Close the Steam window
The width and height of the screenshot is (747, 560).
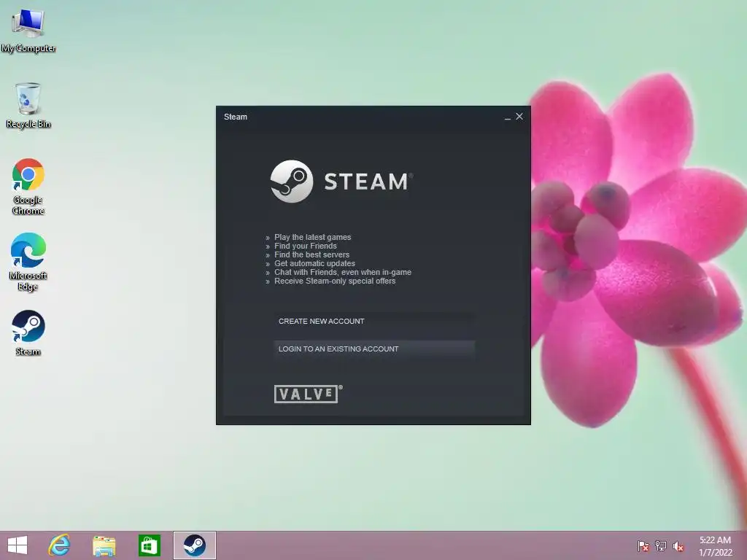[519, 116]
